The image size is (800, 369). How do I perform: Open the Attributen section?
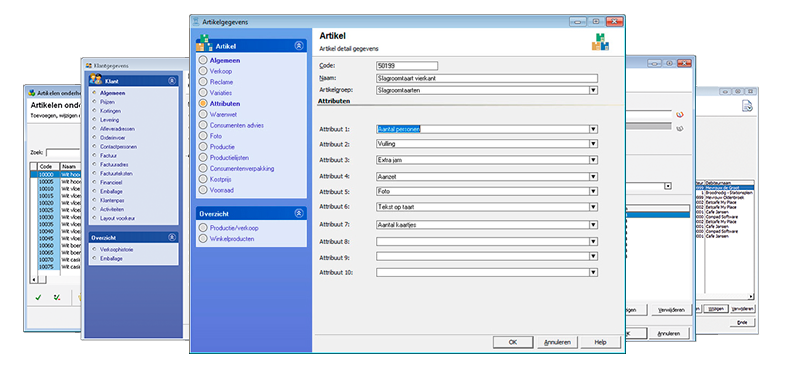pos(225,103)
